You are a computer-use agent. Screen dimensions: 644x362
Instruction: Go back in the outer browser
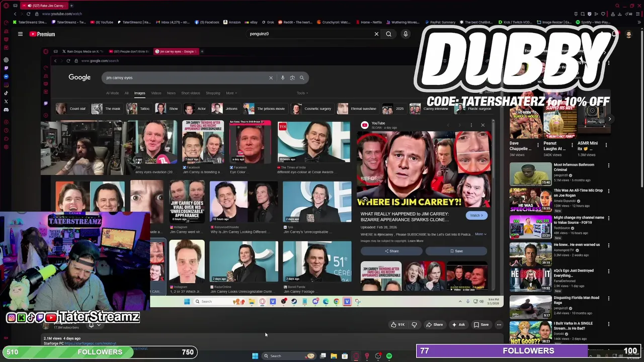coord(15,14)
